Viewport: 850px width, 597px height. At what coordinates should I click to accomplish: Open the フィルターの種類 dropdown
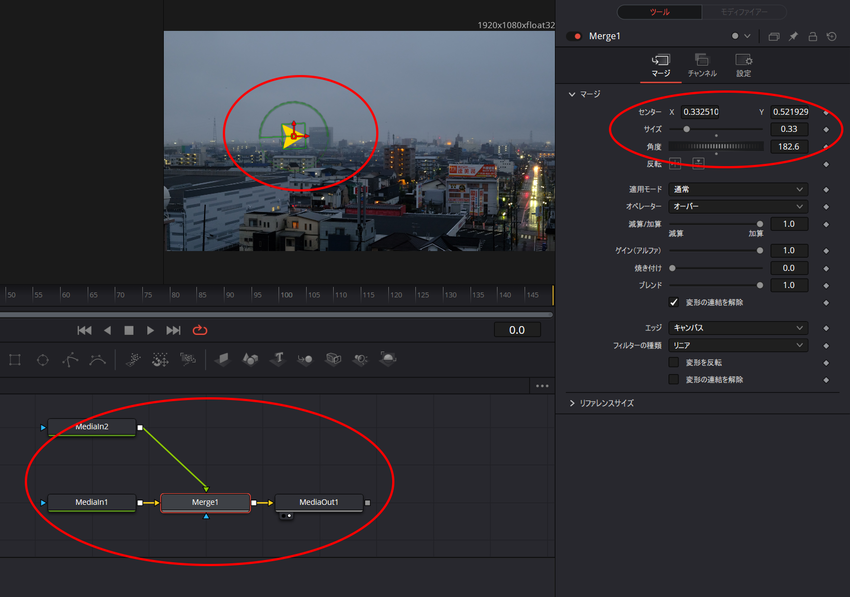click(738, 345)
